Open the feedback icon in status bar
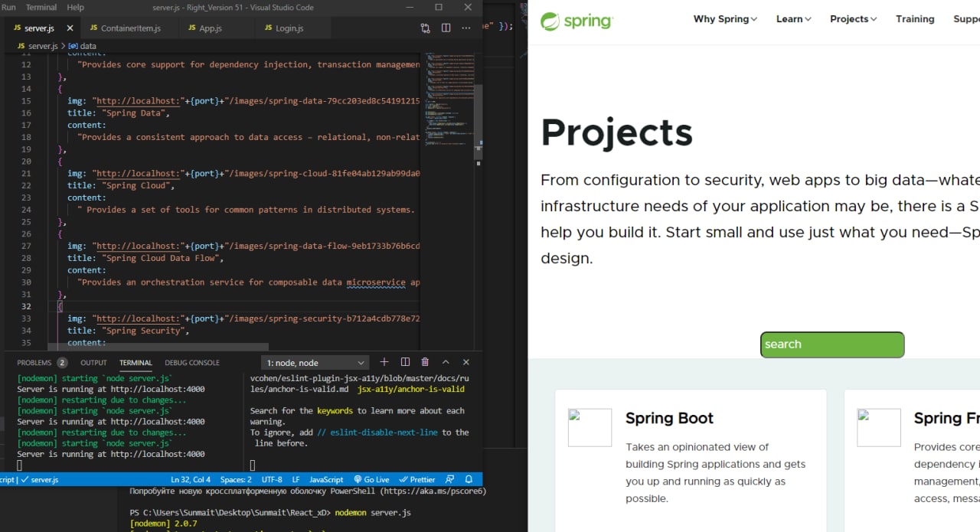 coord(450,479)
